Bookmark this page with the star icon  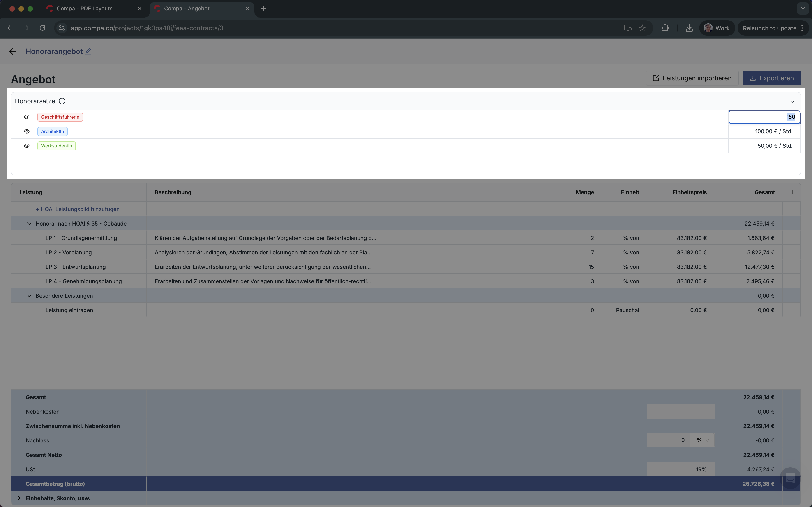[642, 28]
